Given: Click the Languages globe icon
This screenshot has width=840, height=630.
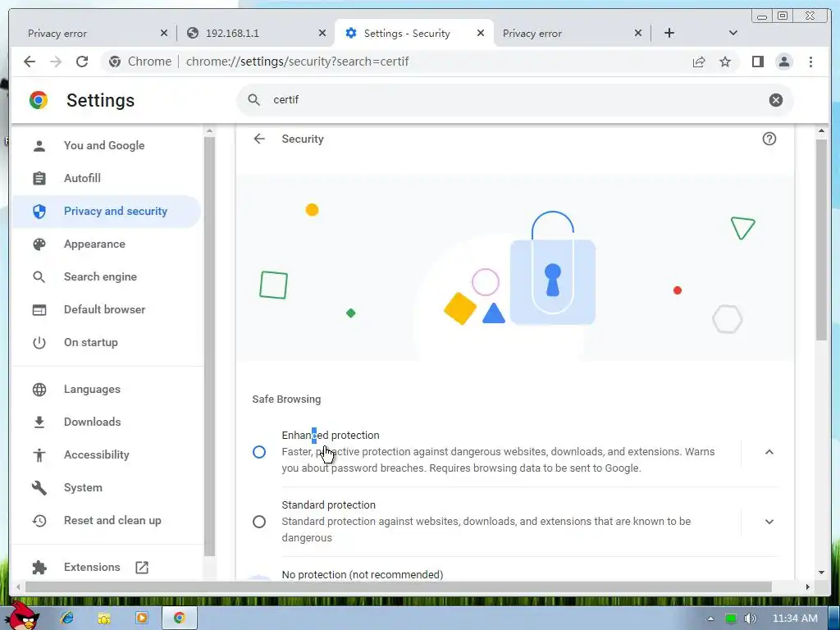Looking at the screenshot, I should tap(39, 390).
